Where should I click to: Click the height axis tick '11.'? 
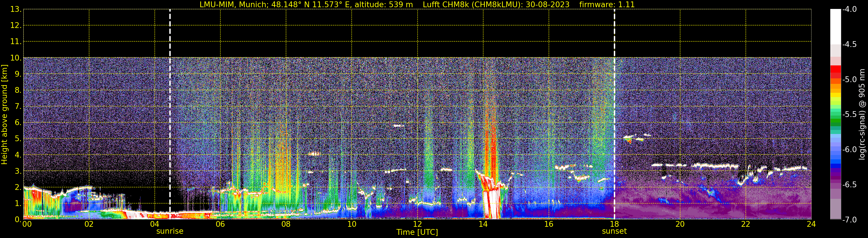pos(16,42)
